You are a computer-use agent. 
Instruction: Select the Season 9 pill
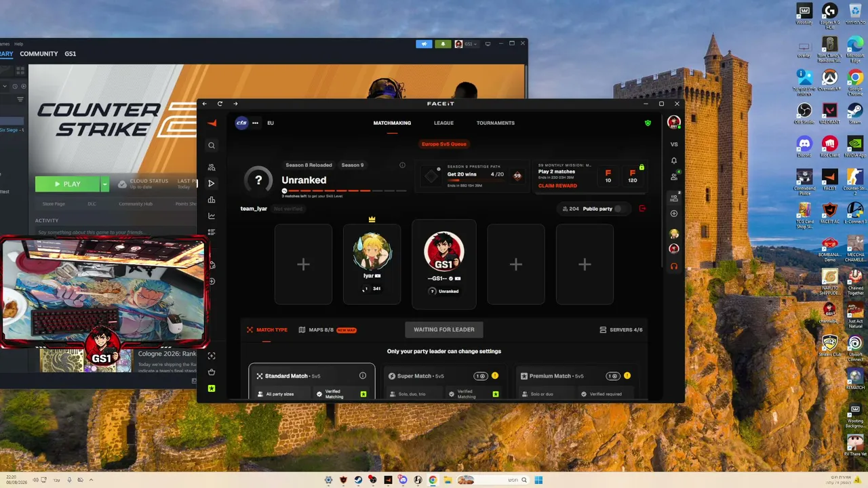coord(352,165)
